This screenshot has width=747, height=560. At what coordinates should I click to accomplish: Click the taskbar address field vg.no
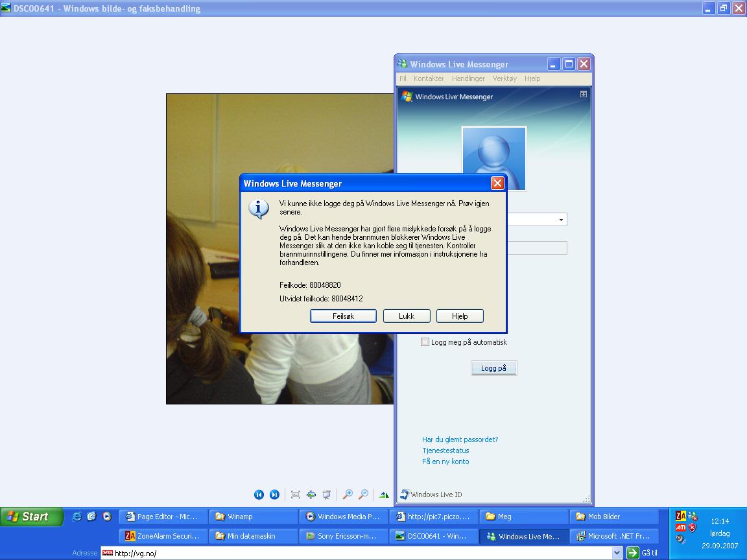click(x=356, y=553)
